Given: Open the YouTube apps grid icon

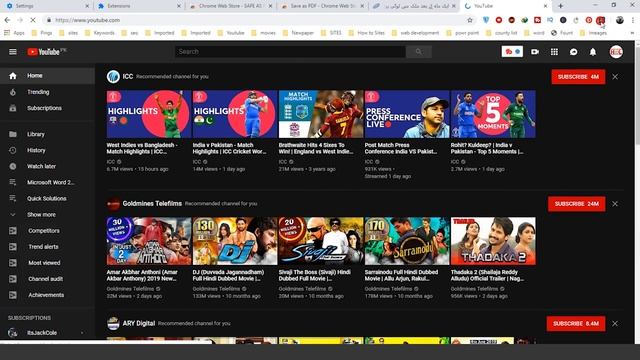Looking at the screenshot, I should (554, 52).
